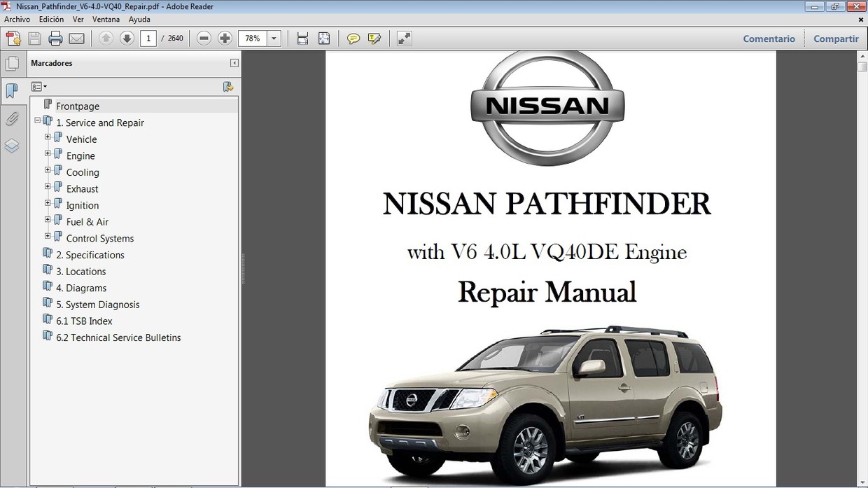
Task: Open the attachments paperclip panel
Action: tap(12, 119)
